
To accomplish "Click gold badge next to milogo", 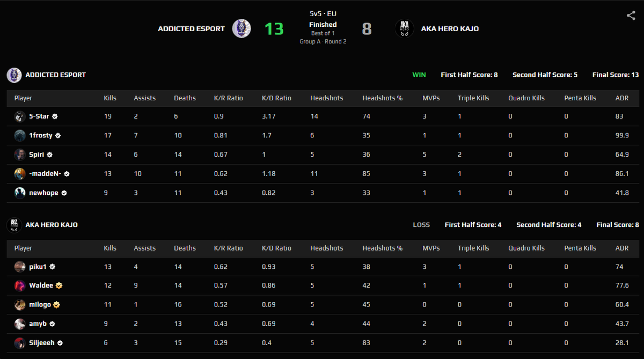I will coord(56,304).
